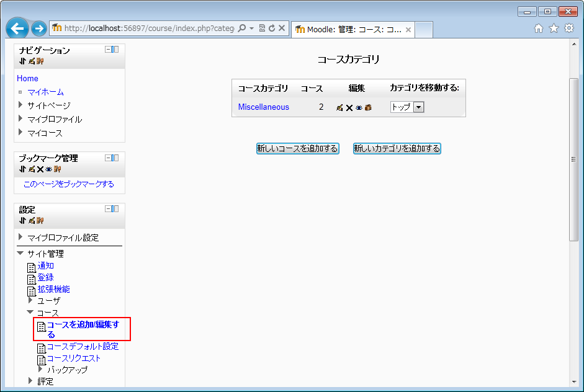Click the cohorts icon in Miscellaneous row

coord(368,107)
